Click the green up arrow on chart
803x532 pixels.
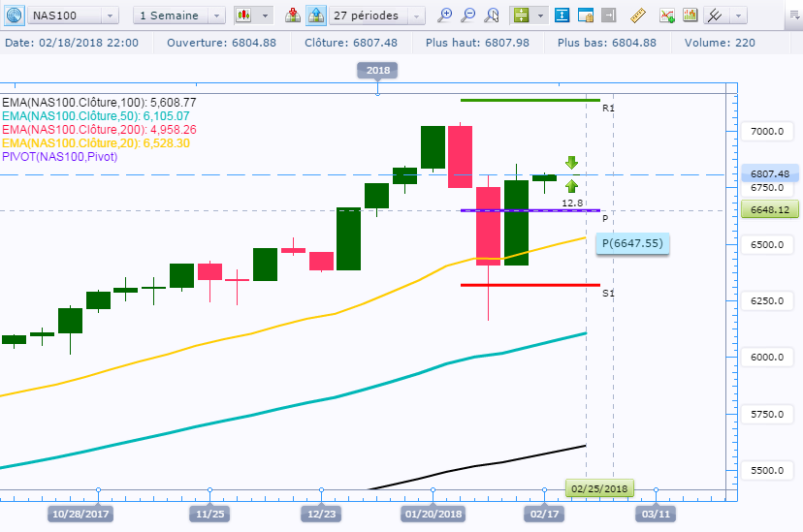click(x=571, y=186)
